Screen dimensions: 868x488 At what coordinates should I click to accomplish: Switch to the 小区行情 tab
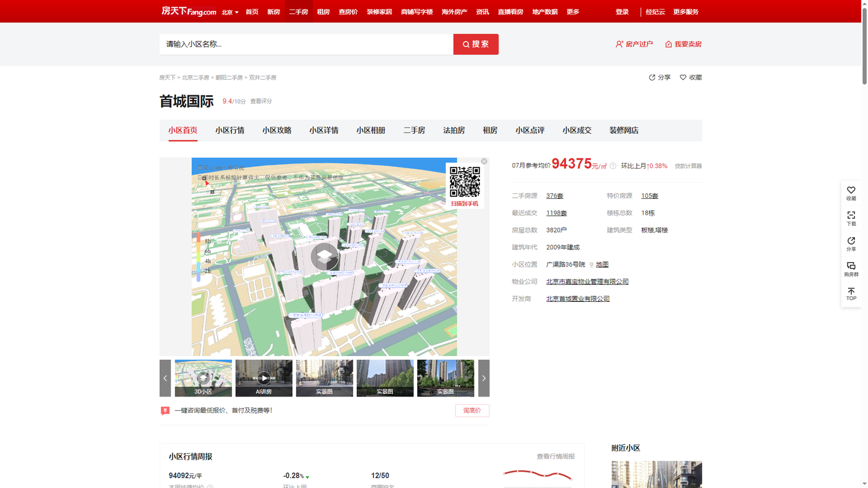click(230, 130)
